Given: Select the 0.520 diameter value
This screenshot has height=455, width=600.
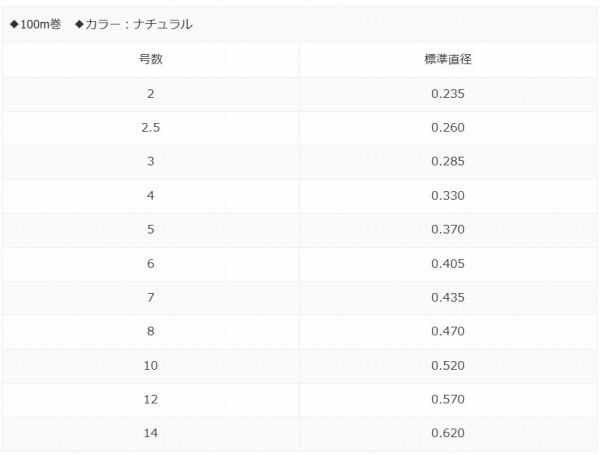Looking at the screenshot, I should click(x=448, y=366).
